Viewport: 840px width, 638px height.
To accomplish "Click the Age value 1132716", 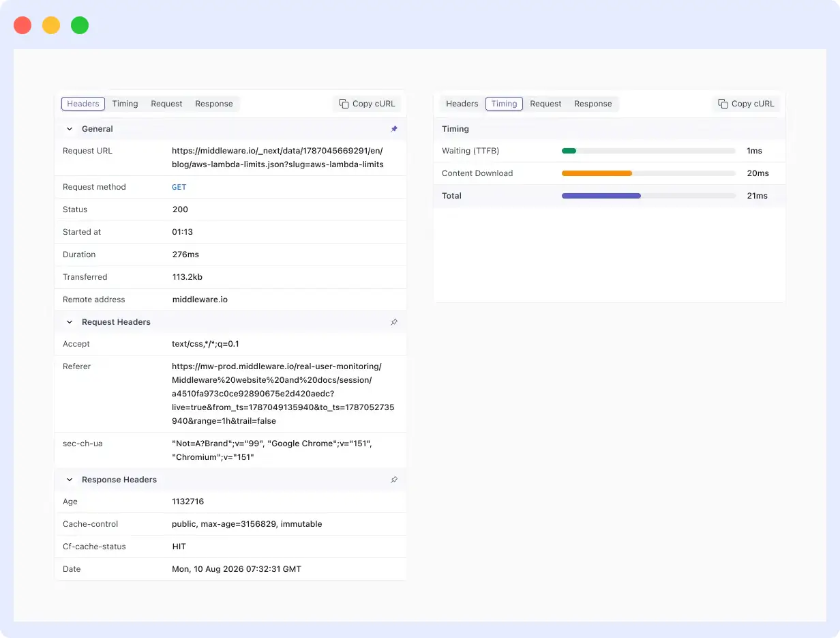I will [188, 502].
